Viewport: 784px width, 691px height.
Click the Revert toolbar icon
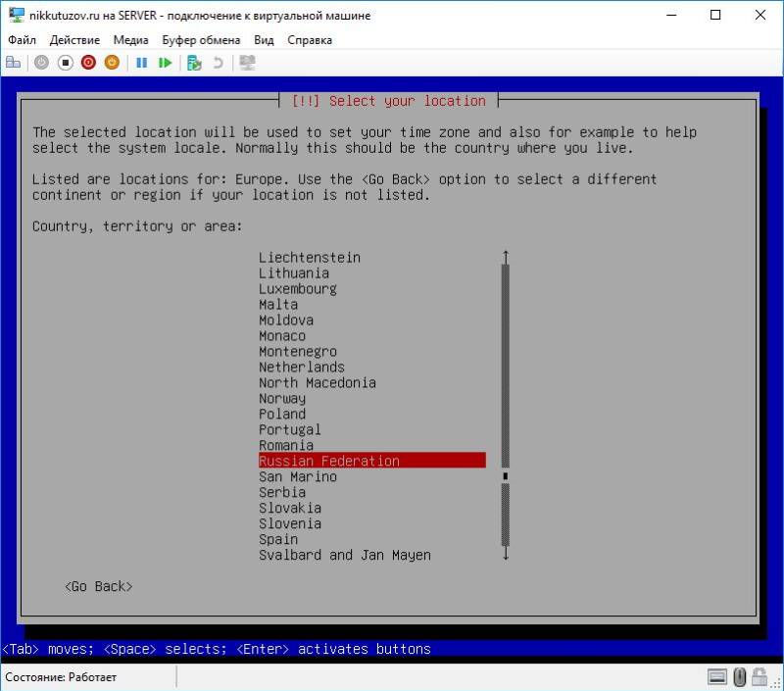(218, 63)
